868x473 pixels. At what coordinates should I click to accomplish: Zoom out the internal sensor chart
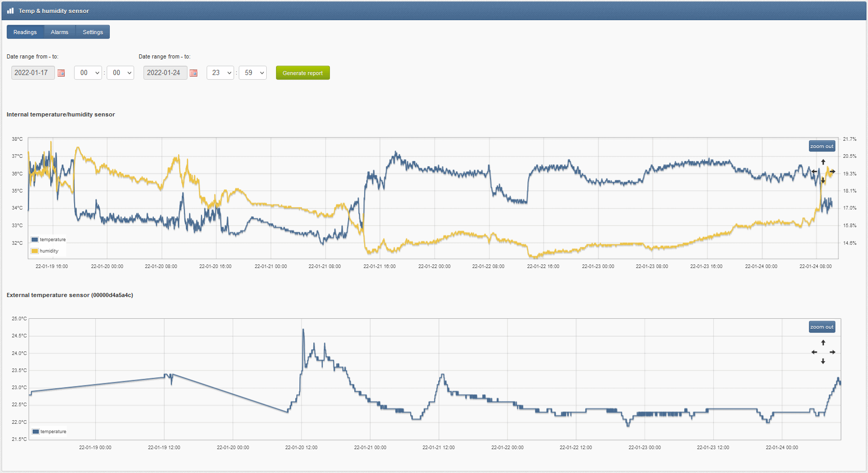pos(822,146)
